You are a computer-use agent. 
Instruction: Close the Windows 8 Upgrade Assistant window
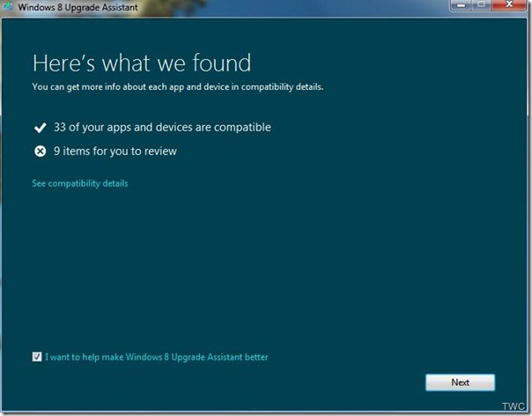[509, 5]
